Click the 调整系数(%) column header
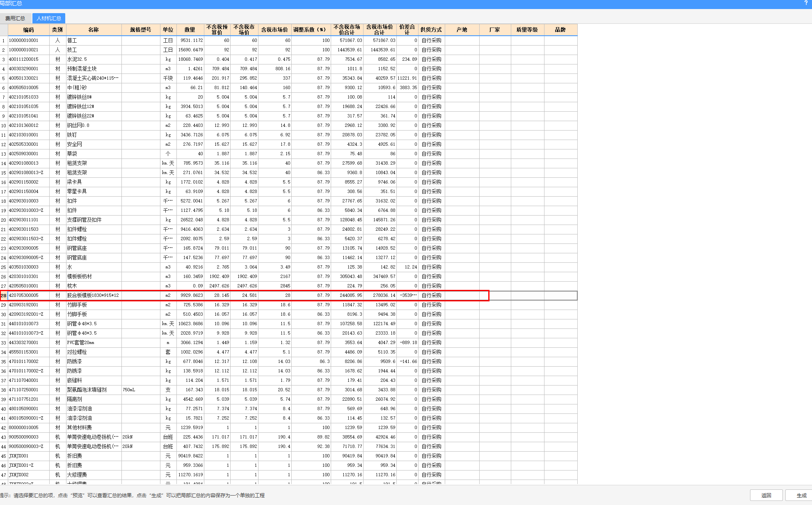 [311, 30]
